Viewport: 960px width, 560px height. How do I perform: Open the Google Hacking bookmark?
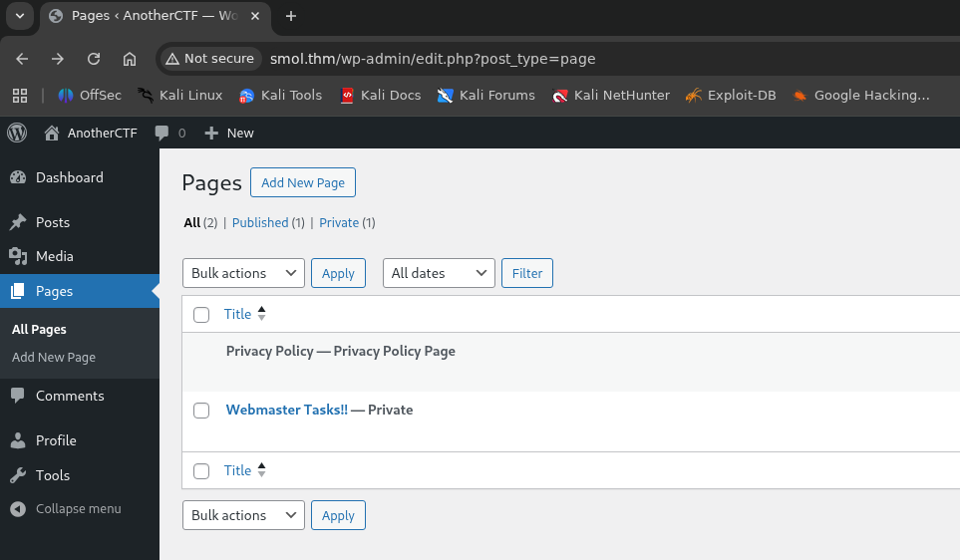click(x=861, y=96)
